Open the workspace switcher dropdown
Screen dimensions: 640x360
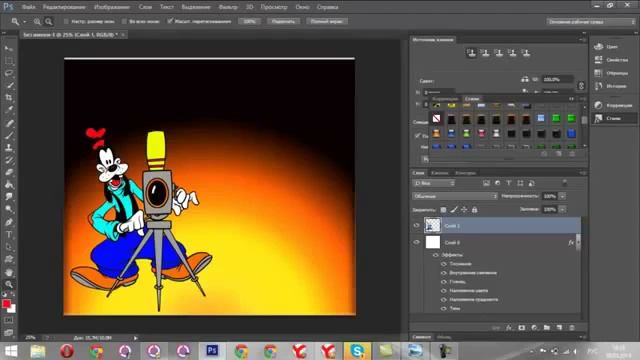pyautogui.click(x=591, y=22)
